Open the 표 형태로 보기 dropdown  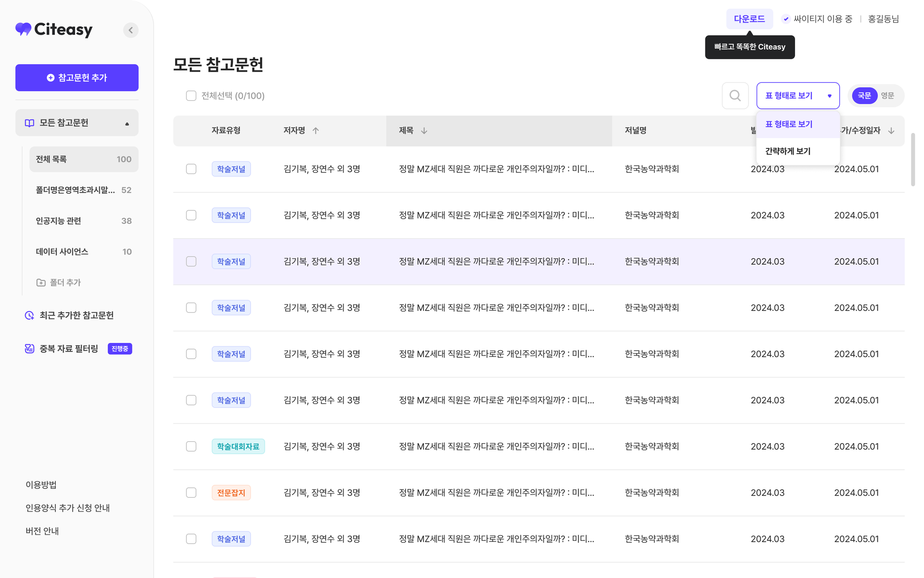(x=798, y=96)
